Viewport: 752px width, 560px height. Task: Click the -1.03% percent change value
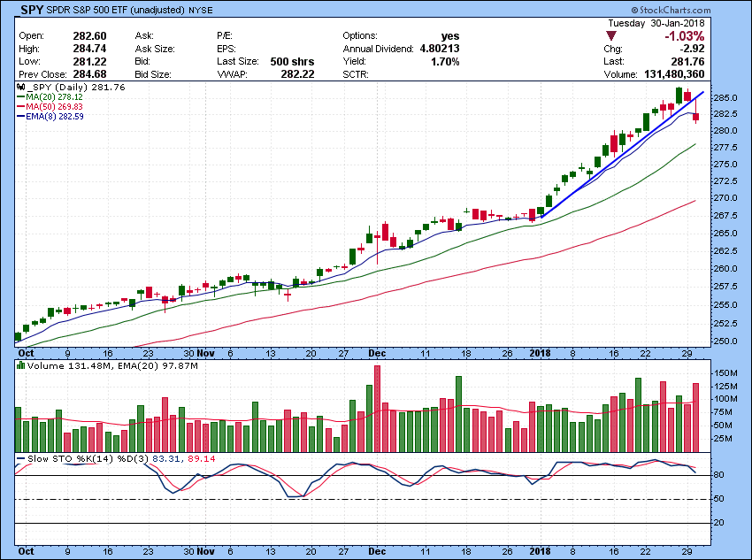685,36
